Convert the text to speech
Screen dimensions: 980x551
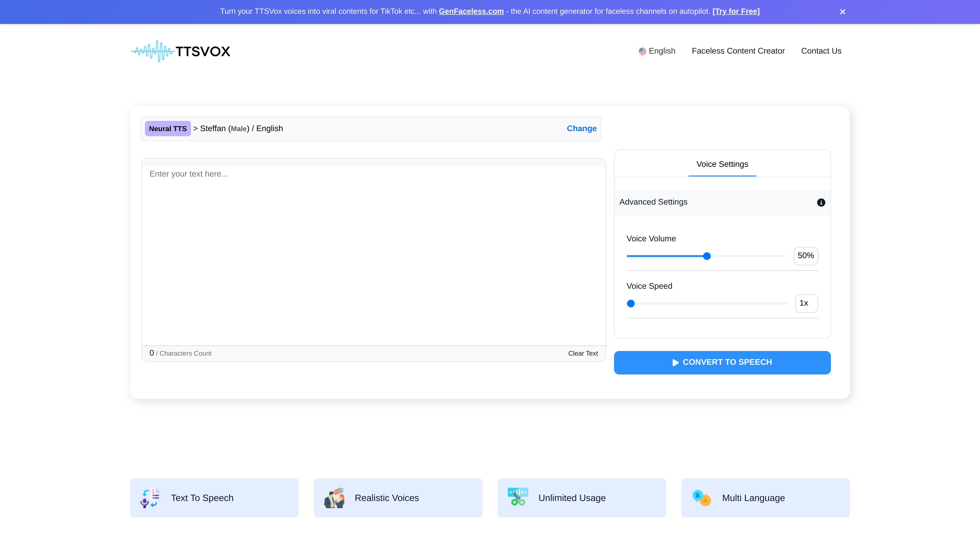(x=722, y=363)
